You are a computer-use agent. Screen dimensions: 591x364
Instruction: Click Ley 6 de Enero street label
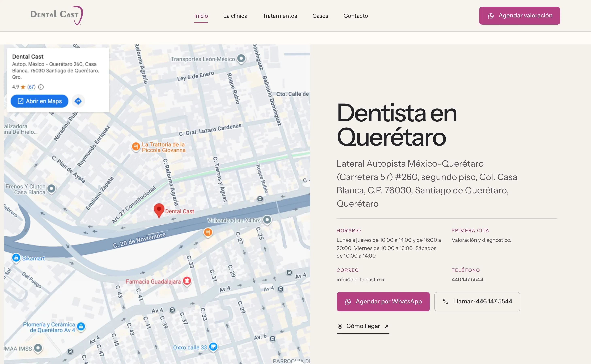click(x=195, y=76)
